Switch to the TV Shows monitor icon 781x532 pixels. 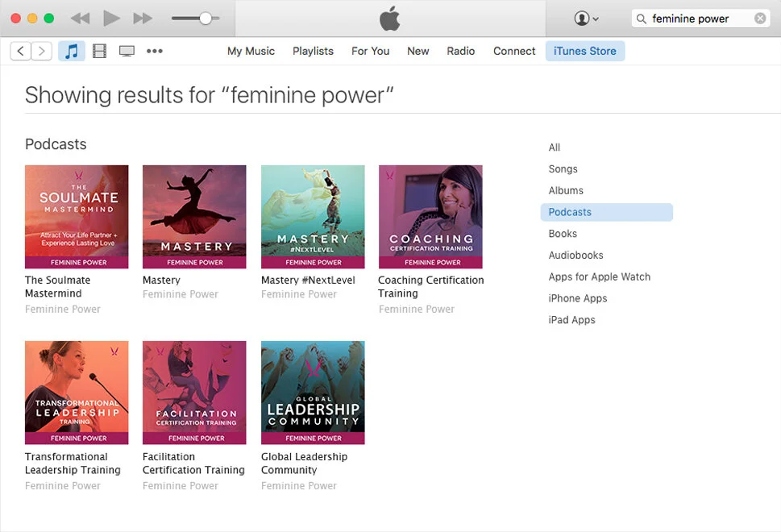tap(127, 51)
